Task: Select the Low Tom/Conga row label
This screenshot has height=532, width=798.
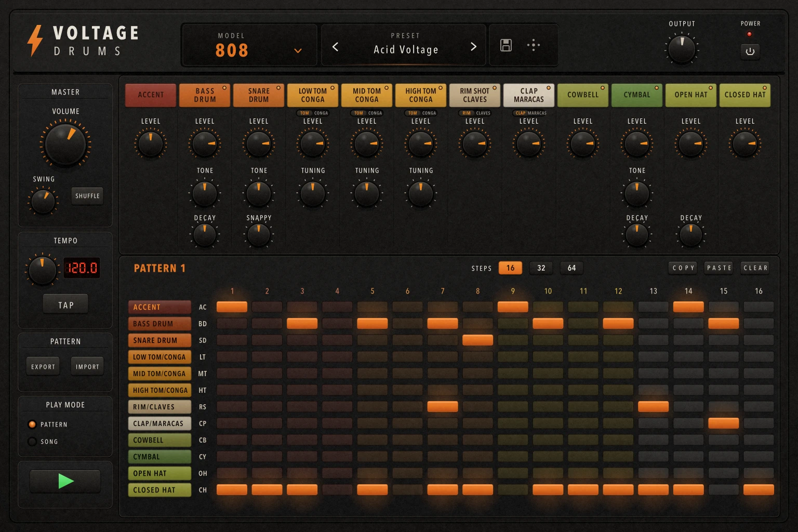Action: 159,357
